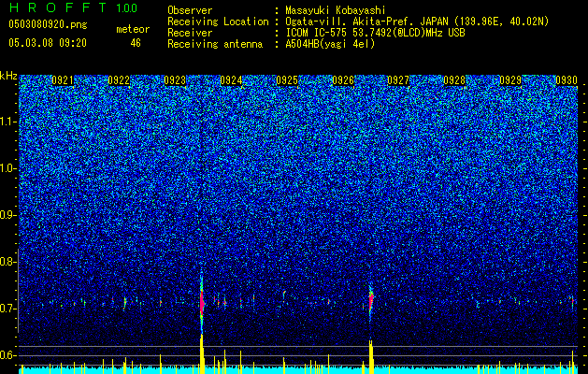
Task: Click the Observer field label
Action: 190,10
